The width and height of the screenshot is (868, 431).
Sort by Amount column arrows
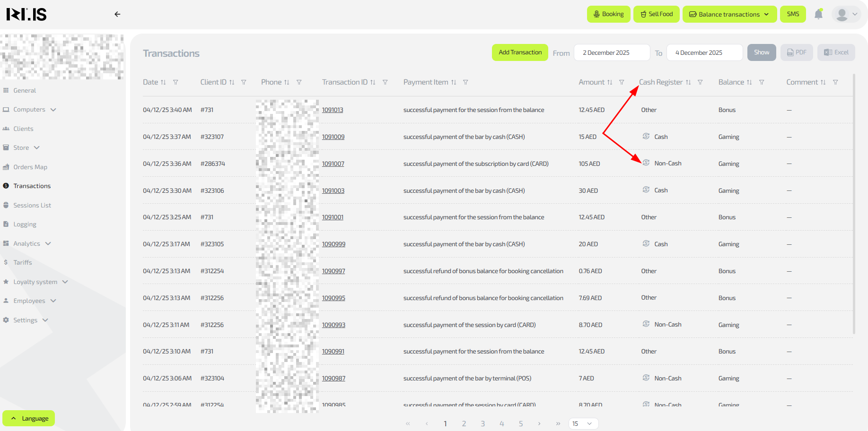(610, 82)
